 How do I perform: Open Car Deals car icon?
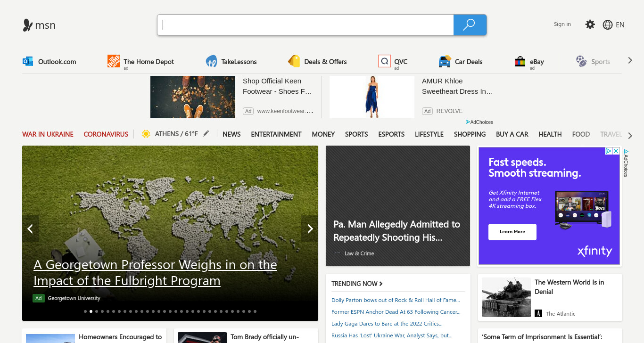point(445,61)
